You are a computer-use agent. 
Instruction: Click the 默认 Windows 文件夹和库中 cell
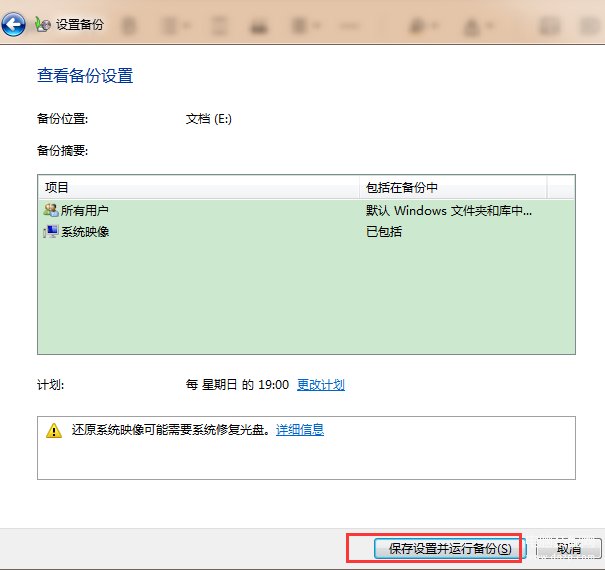coord(449,210)
